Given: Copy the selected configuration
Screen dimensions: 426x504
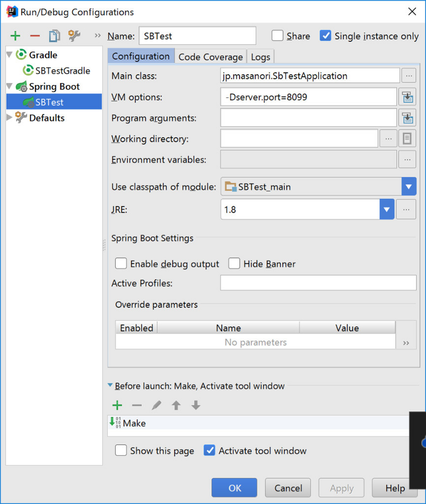Looking at the screenshot, I should 54,35.
